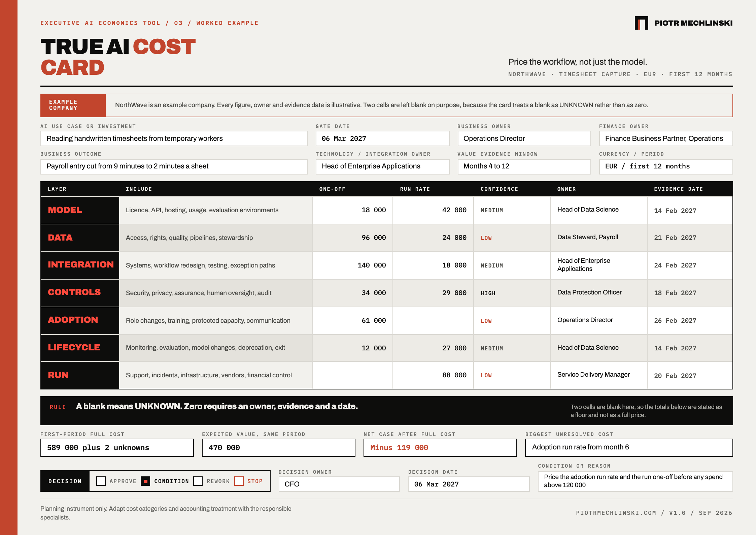
Task: Select the Controls row HIGH confidence
Action: point(488,293)
